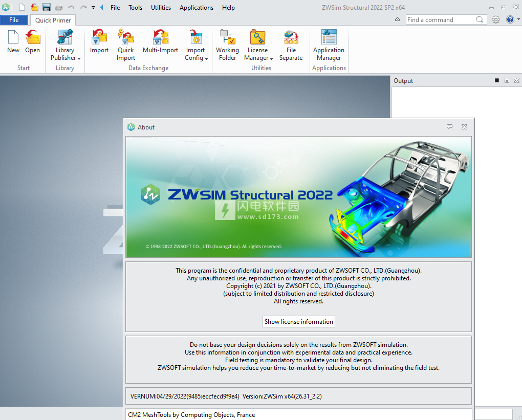The image size is (522, 420).
Task: Expand the dropdown arrow beside Help icon
Action: (518, 19)
